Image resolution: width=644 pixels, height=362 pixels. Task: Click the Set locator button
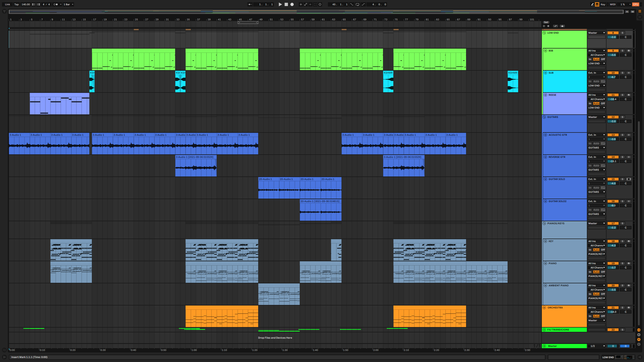point(546,22)
